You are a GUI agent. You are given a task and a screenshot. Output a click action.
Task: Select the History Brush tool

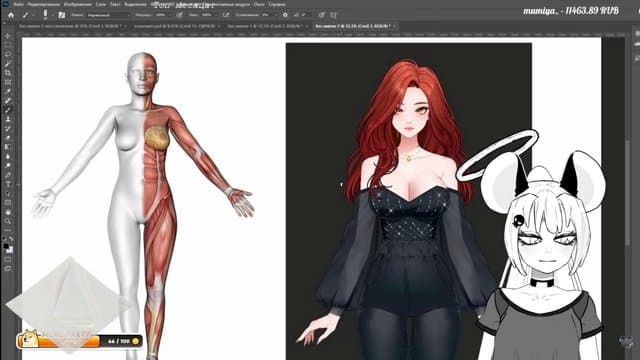coord(8,129)
